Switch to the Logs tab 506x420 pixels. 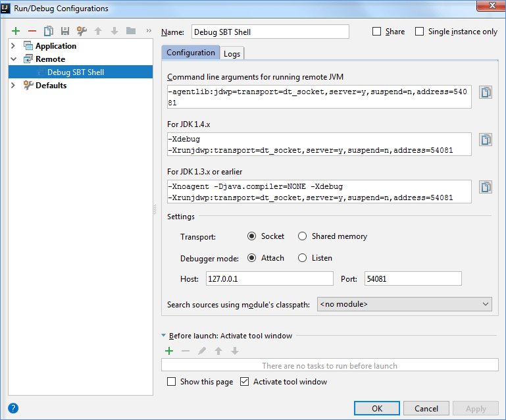click(232, 53)
